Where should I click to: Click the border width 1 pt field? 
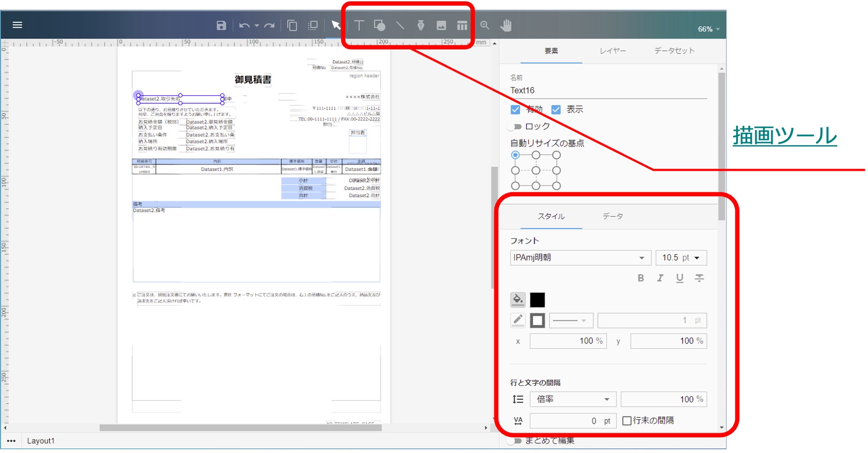pyautogui.click(x=652, y=320)
